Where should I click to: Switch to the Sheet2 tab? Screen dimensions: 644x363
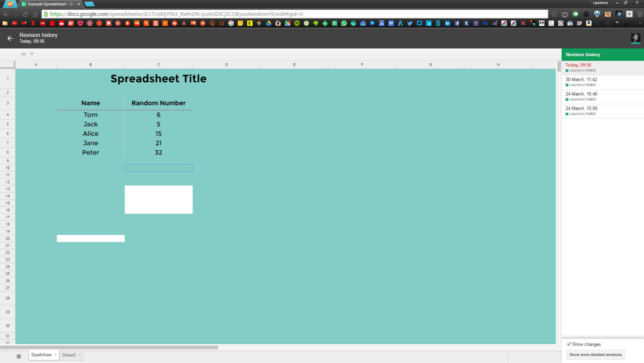69,355
